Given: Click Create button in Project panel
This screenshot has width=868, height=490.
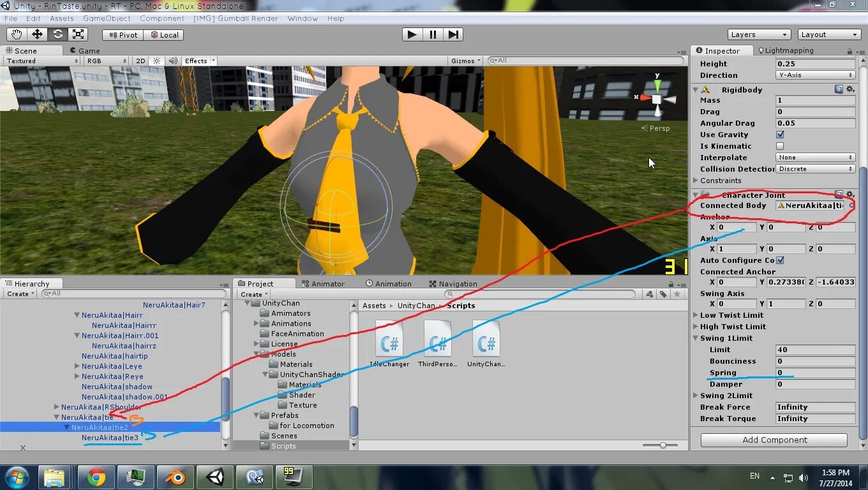Looking at the screenshot, I should 253,294.
